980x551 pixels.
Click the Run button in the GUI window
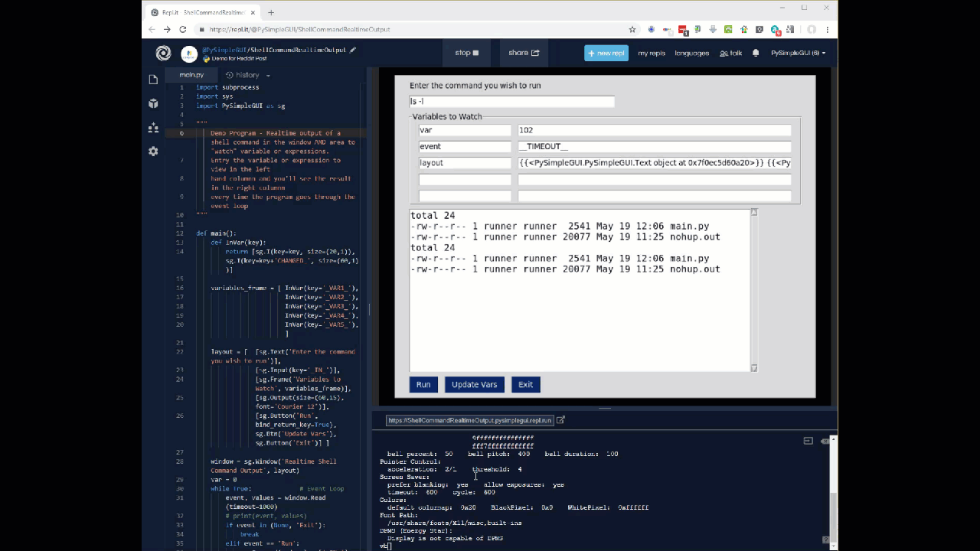point(423,384)
